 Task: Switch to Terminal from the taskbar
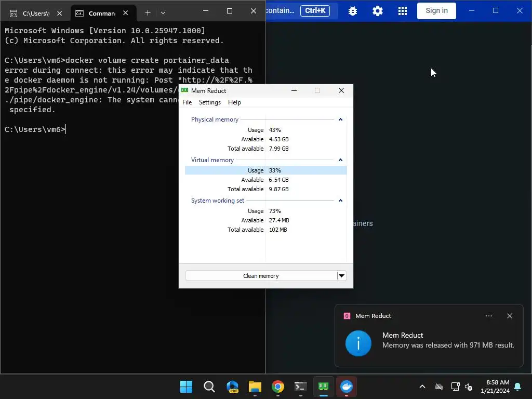[301, 387]
